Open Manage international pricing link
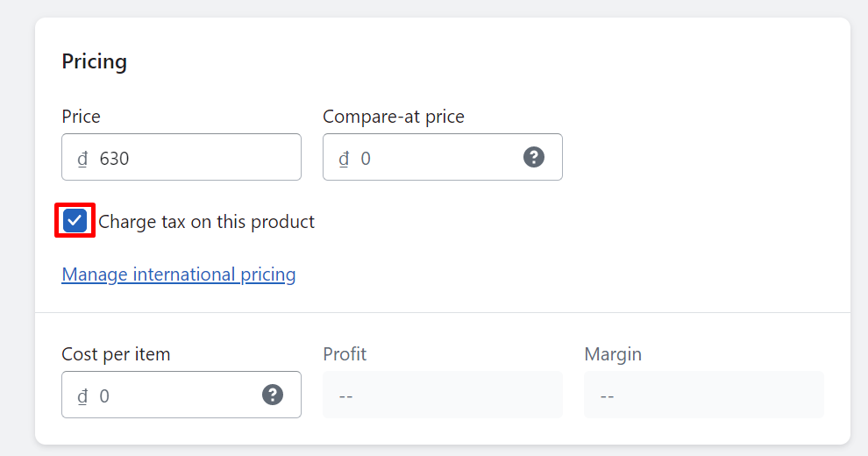This screenshot has height=456, width=868. 178,274
